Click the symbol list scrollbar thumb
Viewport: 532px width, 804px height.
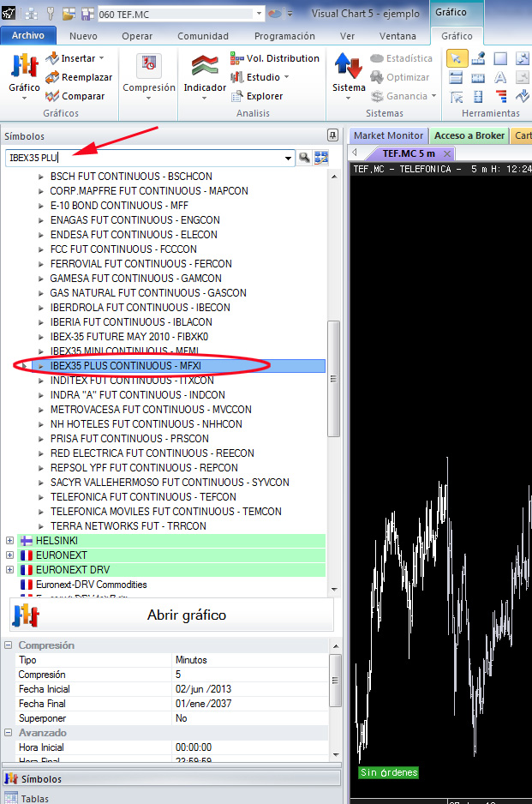333,379
